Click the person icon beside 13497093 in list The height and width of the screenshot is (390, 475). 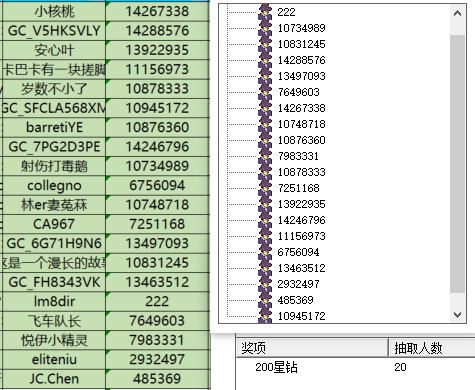[x=265, y=76]
